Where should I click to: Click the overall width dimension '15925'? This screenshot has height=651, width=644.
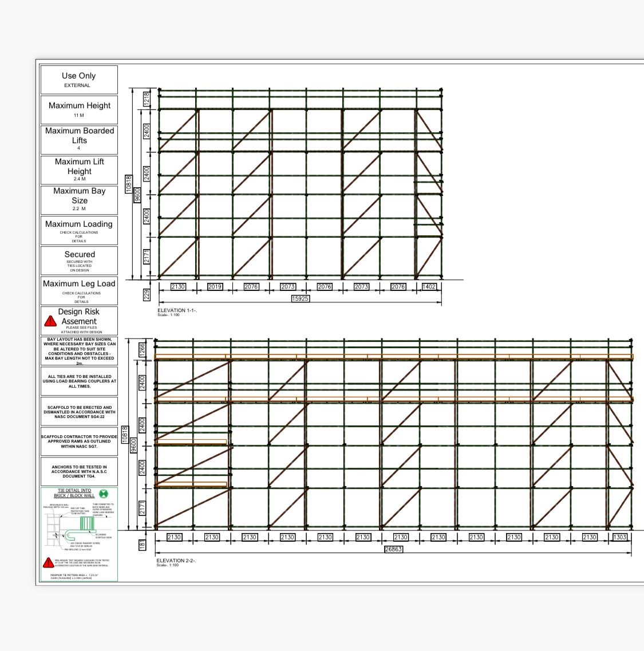point(300,298)
